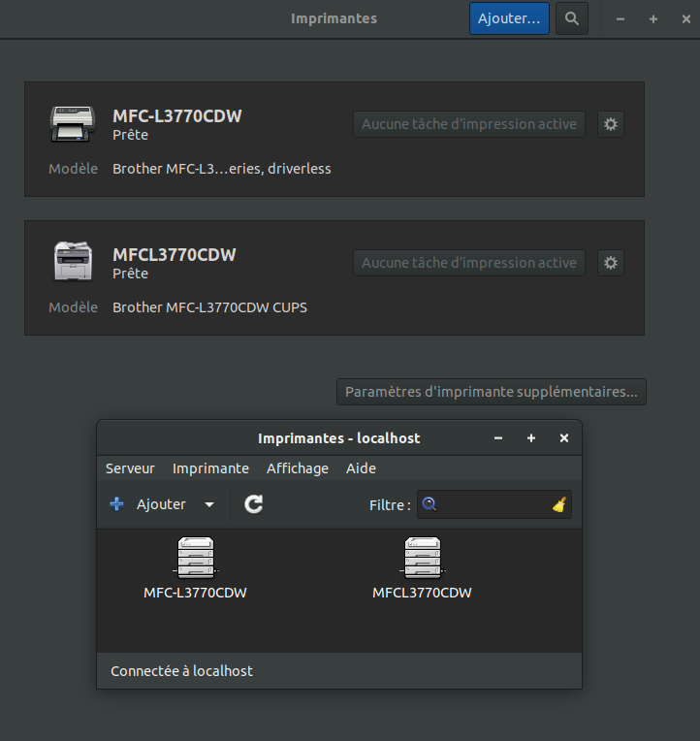Show print jobs for the MFC-L3770CDW driverless printer
This screenshot has height=741, width=700.
[469, 124]
